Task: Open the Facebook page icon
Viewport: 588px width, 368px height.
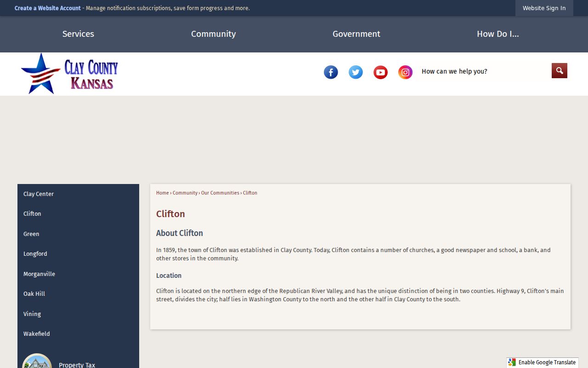Action: point(331,72)
